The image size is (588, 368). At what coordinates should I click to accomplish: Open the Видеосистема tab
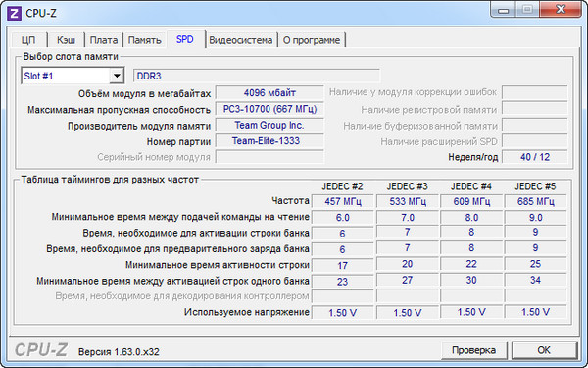241,40
